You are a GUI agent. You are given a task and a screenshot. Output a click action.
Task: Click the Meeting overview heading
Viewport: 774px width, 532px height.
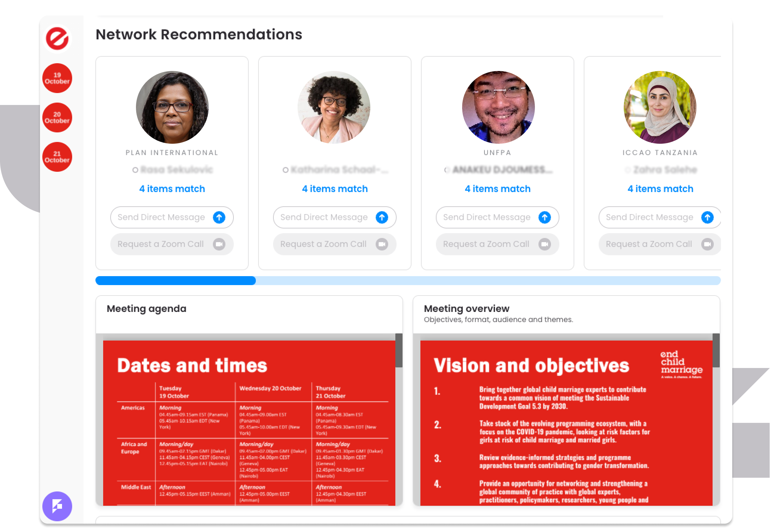pyautogui.click(x=467, y=309)
